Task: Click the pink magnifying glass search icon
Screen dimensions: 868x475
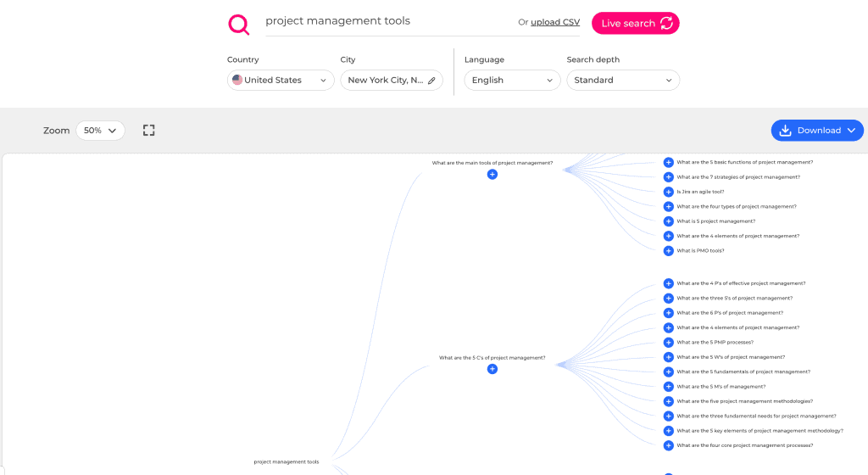Action: point(239,25)
